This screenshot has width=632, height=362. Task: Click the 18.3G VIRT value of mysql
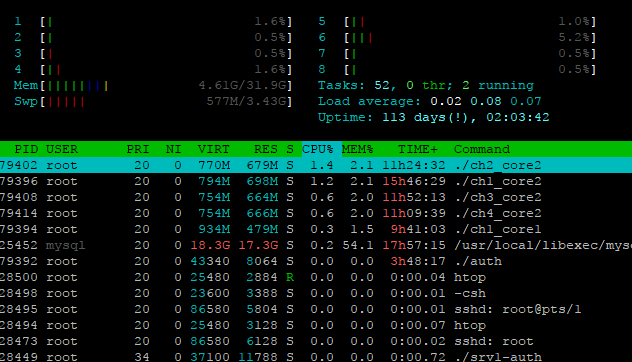(x=210, y=245)
